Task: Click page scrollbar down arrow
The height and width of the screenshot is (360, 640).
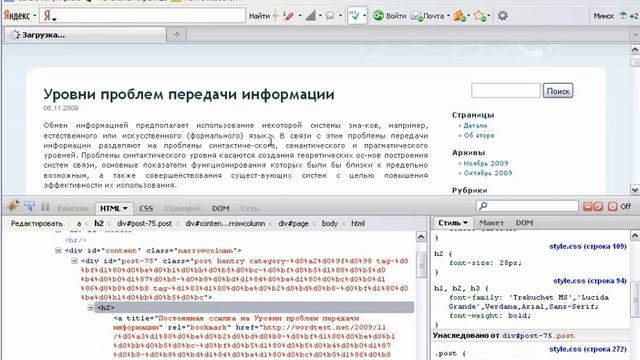Action: pyautogui.click(x=635, y=190)
